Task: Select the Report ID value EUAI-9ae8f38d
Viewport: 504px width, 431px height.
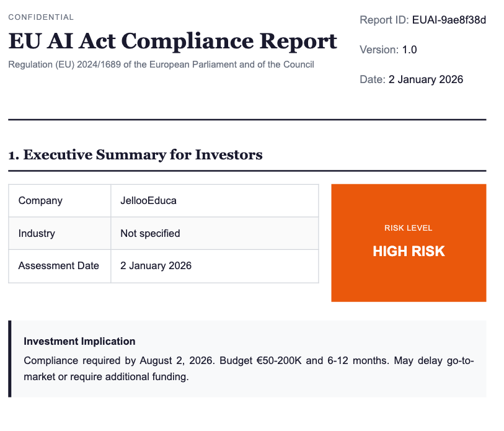Action: coord(449,20)
